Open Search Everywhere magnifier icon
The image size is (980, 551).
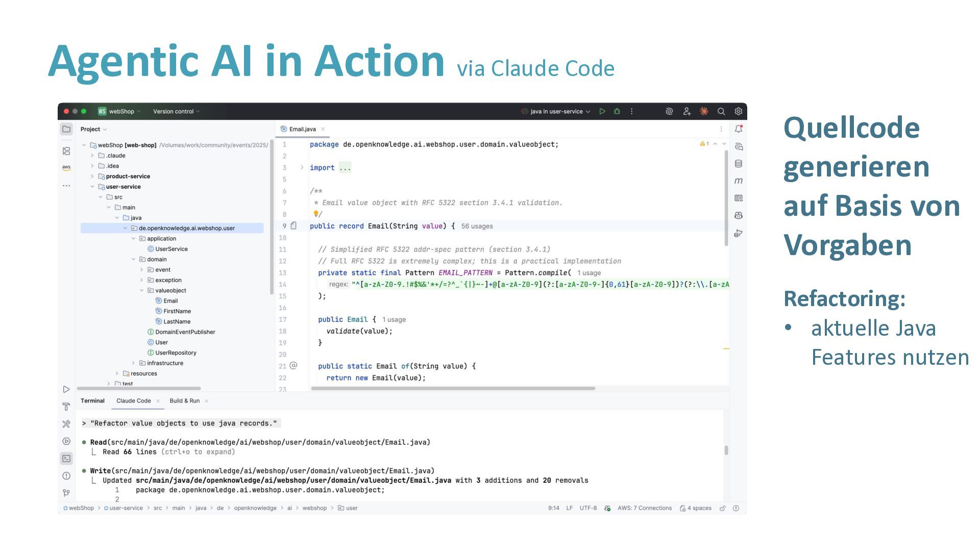point(721,111)
